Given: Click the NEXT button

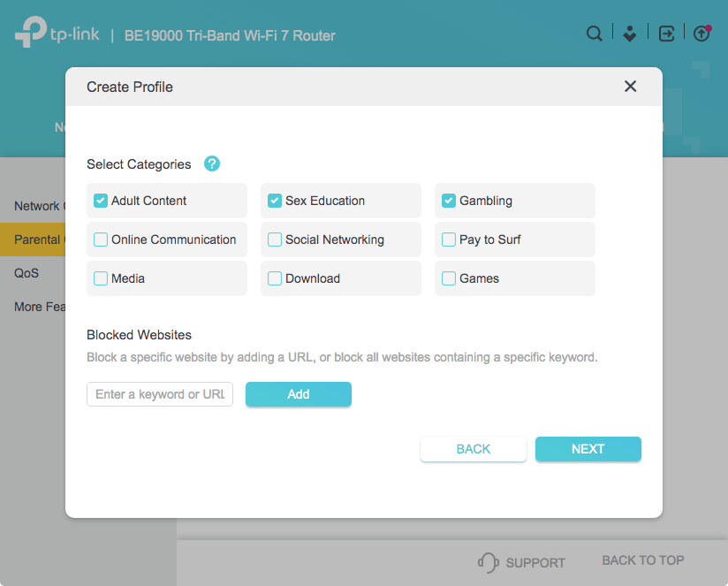Looking at the screenshot, I should (588, 449).
